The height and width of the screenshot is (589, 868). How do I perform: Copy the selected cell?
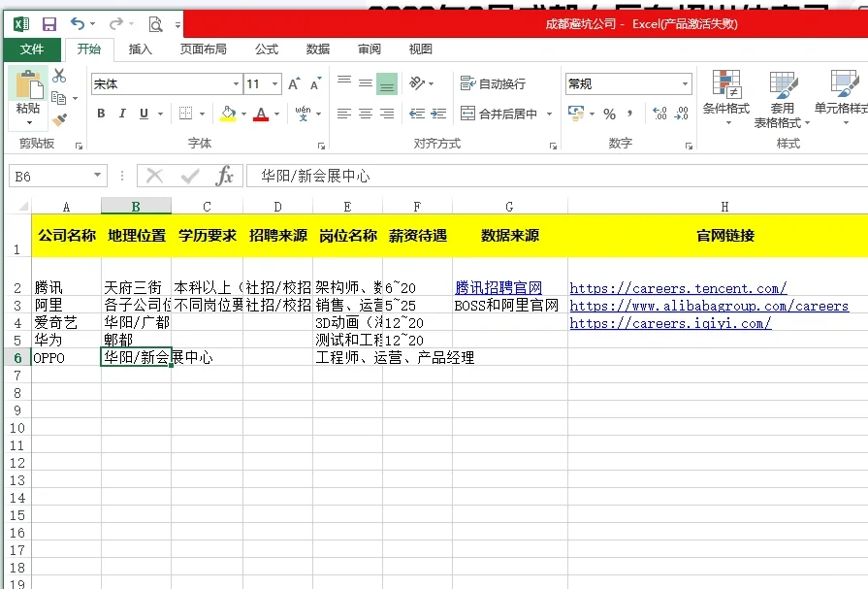click(x=59, y=98)
